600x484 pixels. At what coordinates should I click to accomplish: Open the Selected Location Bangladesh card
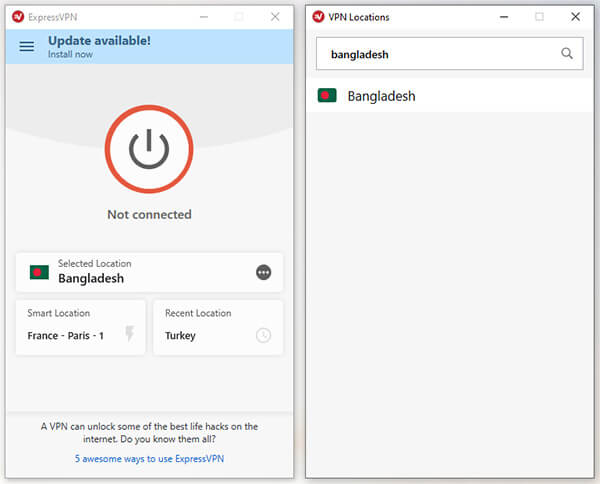click(x=149, y=272)
